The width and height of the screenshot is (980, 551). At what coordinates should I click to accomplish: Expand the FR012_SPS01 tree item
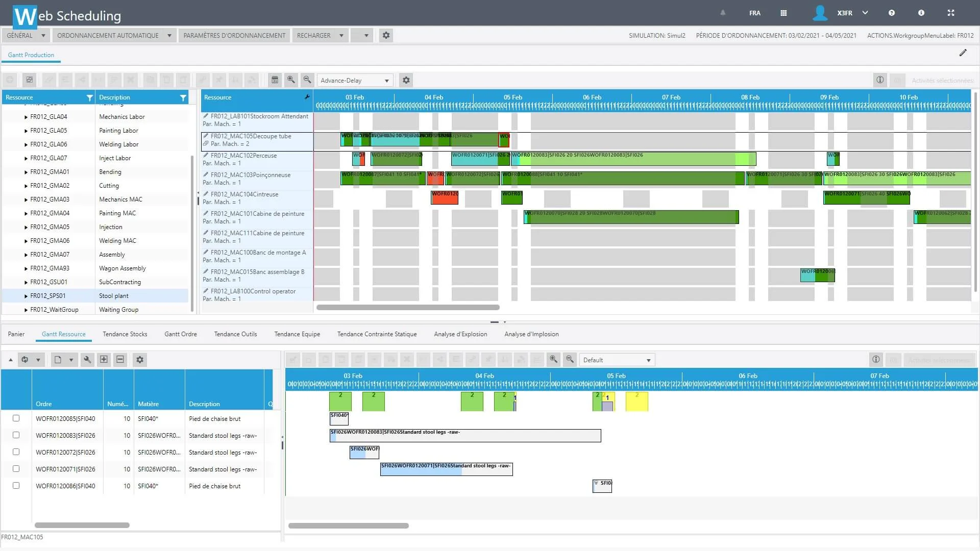tap(24, 295)
